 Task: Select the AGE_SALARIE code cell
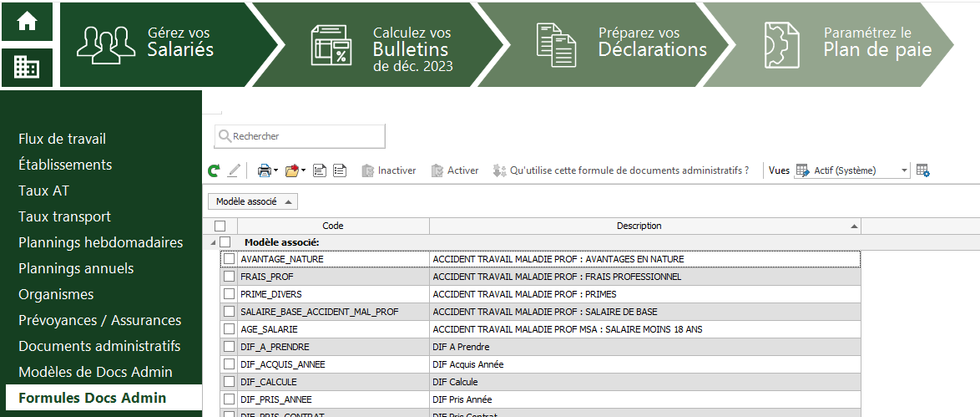333,329
